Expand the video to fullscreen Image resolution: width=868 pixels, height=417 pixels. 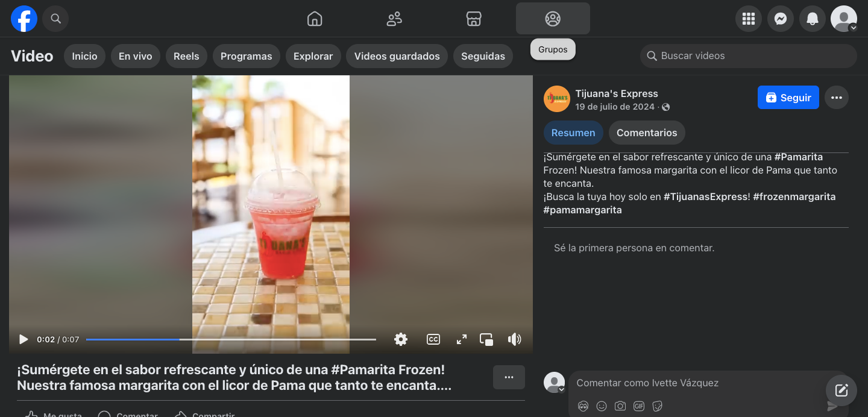(462, 339)
